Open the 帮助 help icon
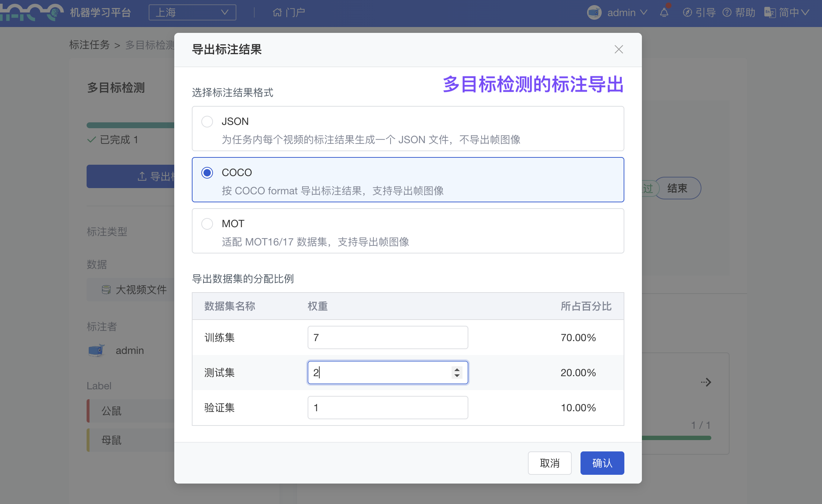The height and width of the screenshot is (504, 822). 727,12
